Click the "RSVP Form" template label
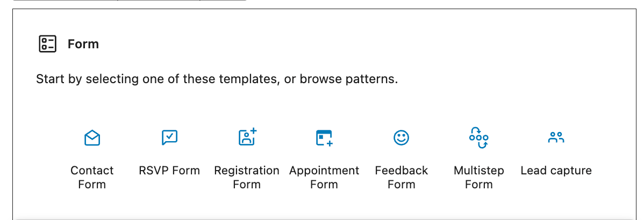 tap(169, 171)
